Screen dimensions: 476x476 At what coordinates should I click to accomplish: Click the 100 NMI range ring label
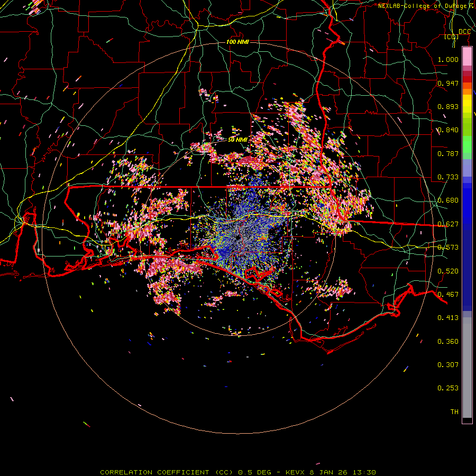[x=237, y=42]
